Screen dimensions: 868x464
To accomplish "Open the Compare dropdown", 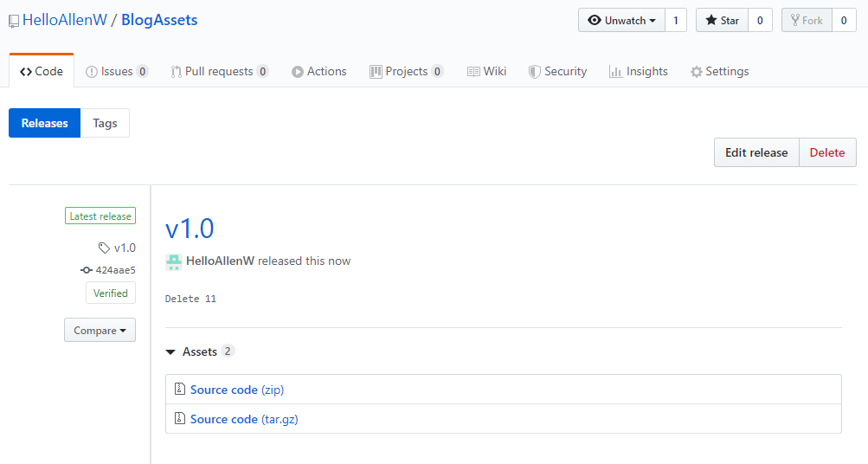I will point(100,331).
